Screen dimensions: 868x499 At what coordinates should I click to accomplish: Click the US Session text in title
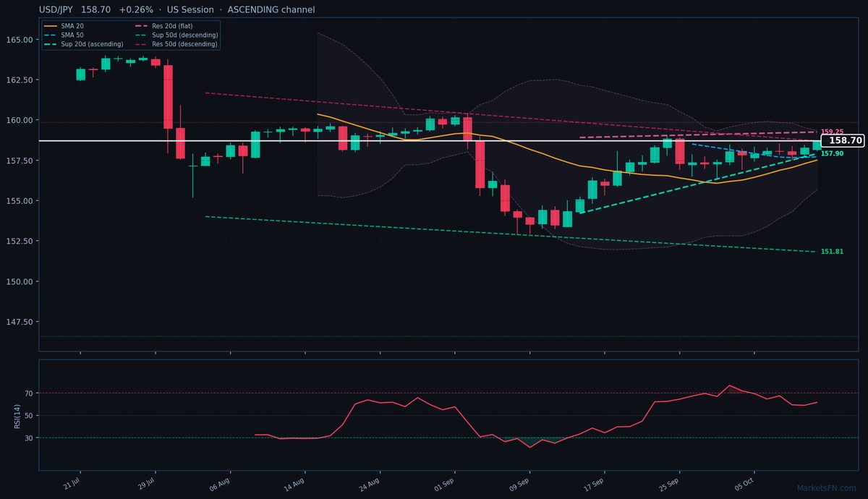[x=190, y=10]
